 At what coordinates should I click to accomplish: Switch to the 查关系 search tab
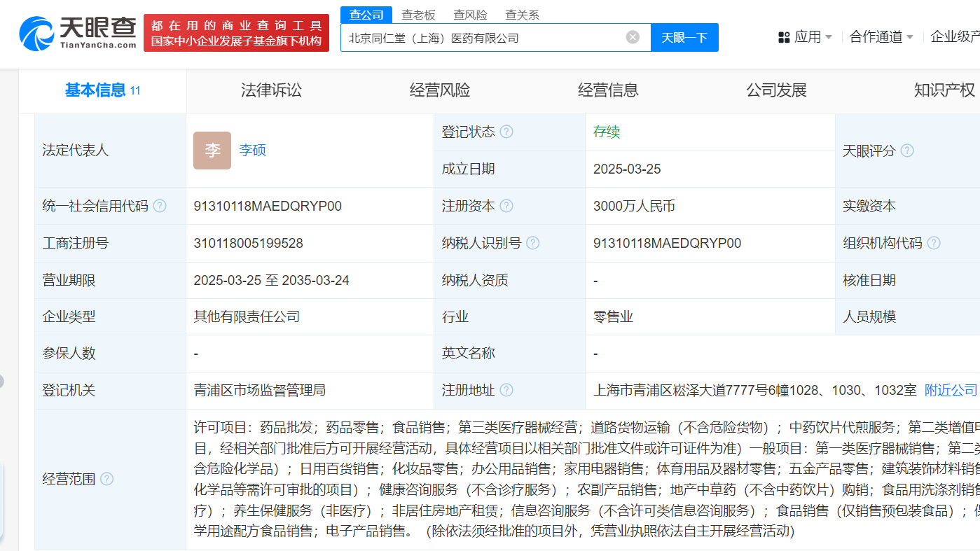tap(522, 15)
